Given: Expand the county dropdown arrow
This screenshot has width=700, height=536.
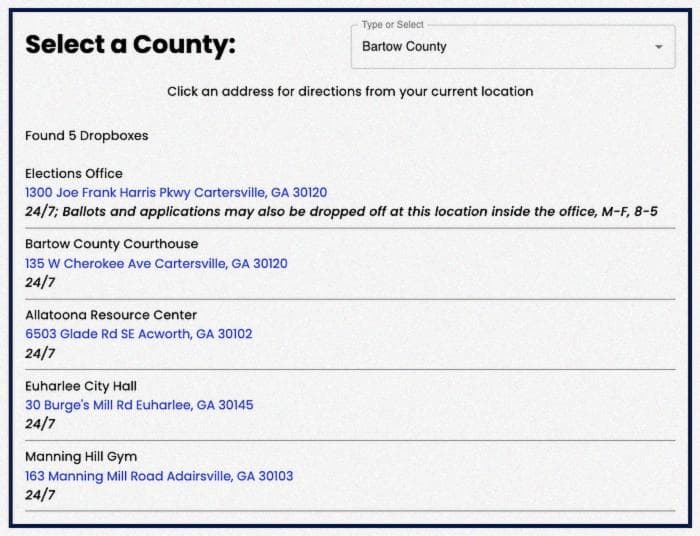Looking at the screenshot, I should [658, 47].
